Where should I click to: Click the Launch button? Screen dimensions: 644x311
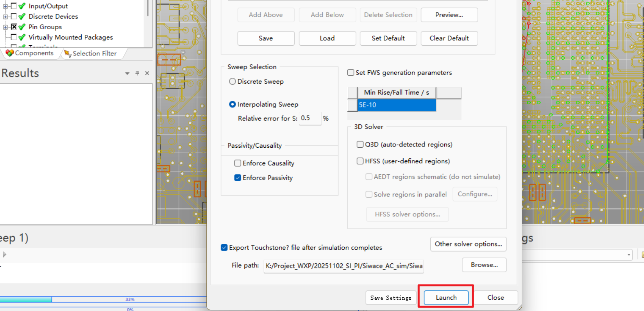(446, 298)
